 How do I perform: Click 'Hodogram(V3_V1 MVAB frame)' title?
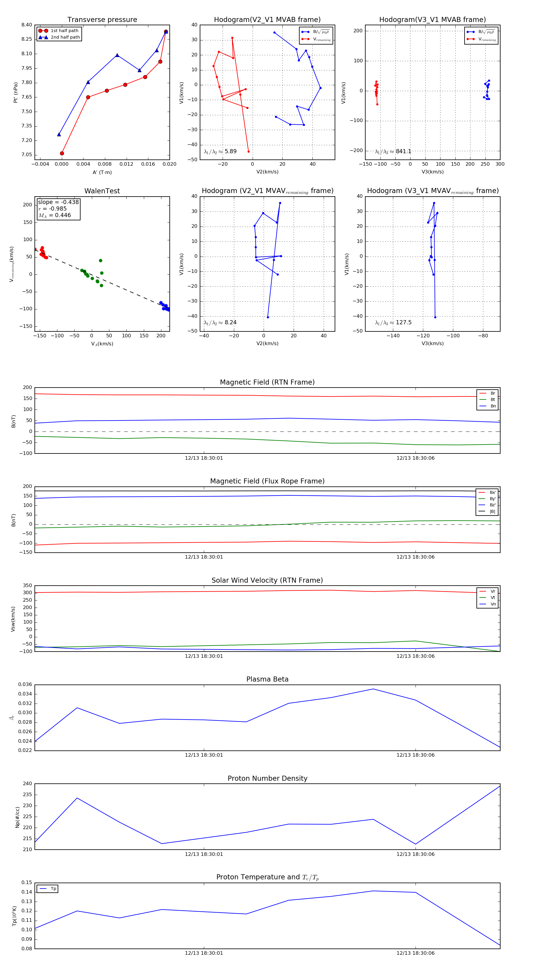coord(432,19)
